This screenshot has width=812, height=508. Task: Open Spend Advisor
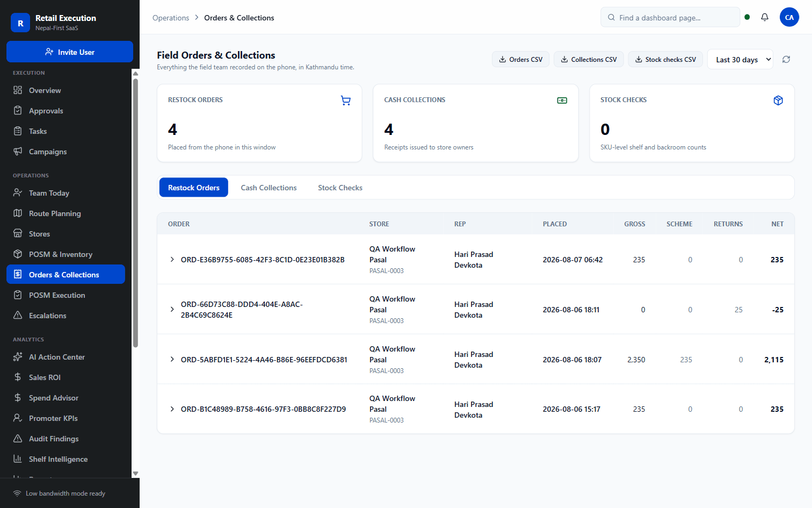pos(66,398)
